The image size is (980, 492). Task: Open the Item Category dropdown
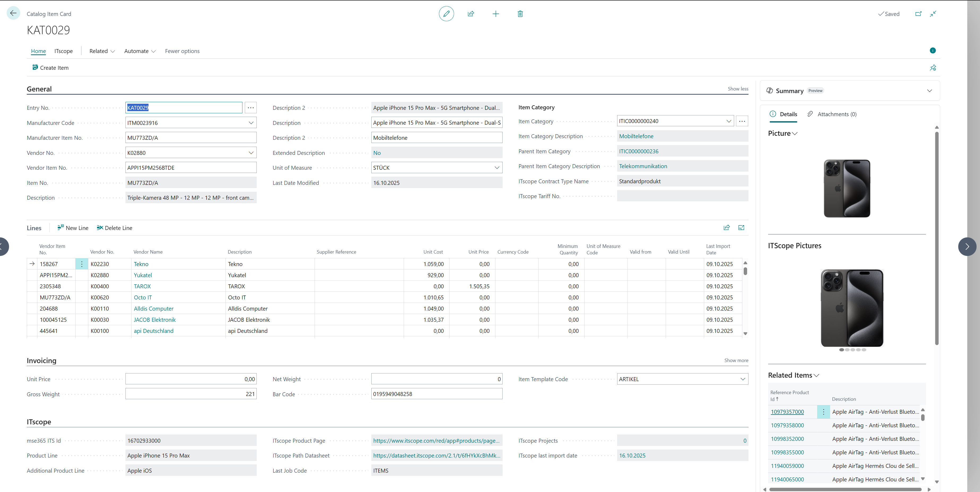[729, 121]
